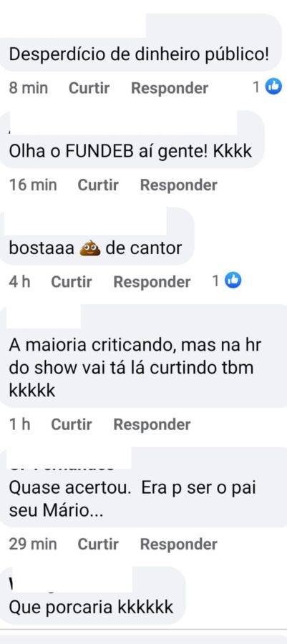Click Responder under 'bostaaa de cantor'

tap(152, 282)
